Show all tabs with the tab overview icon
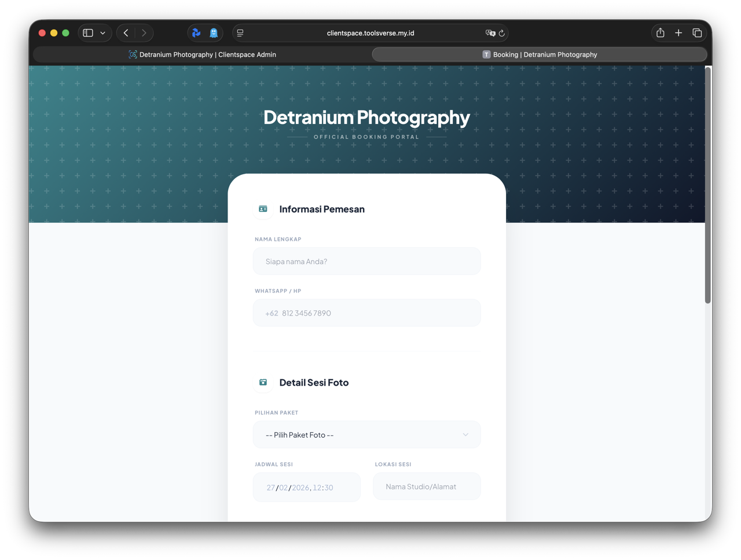The height and width of the screenshot is (560, 741). pos(697,33)
